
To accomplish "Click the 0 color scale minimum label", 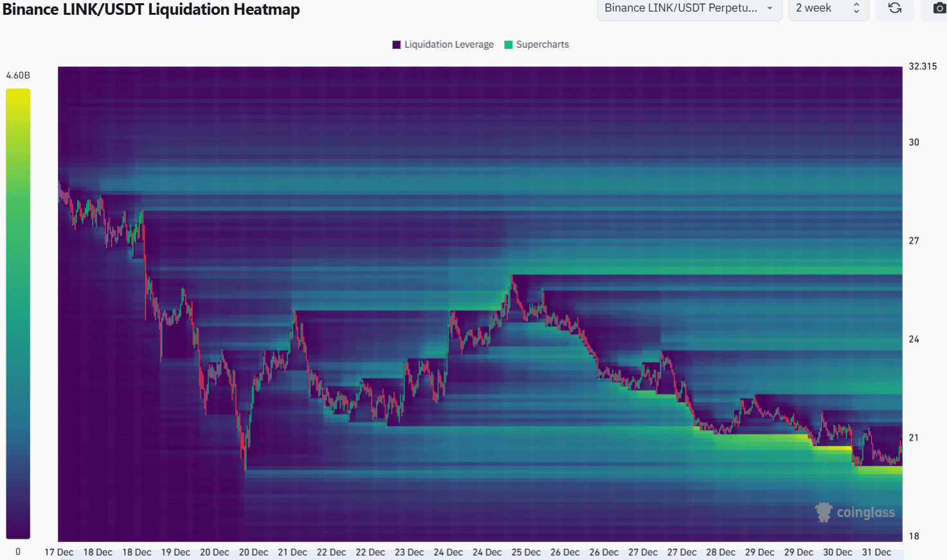I will click(18, 552).
